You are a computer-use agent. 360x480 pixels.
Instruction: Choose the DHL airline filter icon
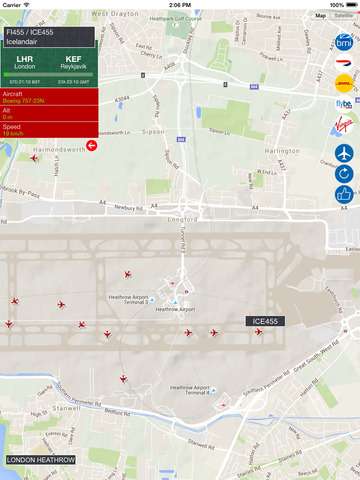(344, 83)
